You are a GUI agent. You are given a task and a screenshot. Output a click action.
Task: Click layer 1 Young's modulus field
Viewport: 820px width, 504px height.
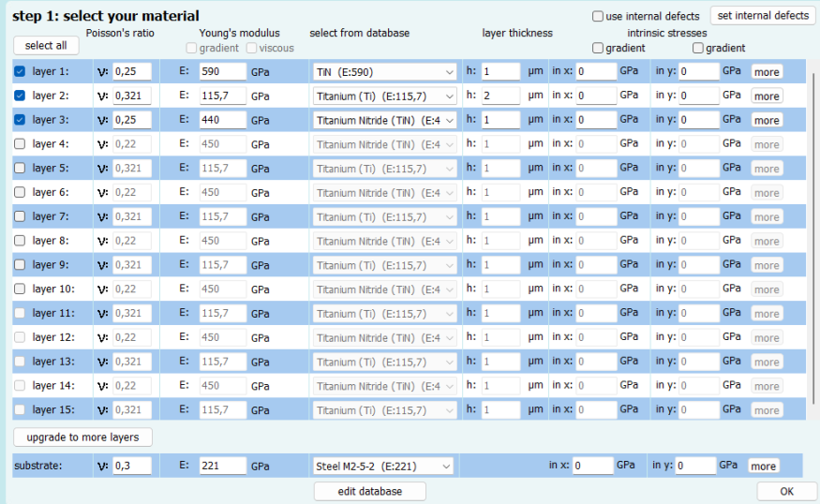click(222, 71)
